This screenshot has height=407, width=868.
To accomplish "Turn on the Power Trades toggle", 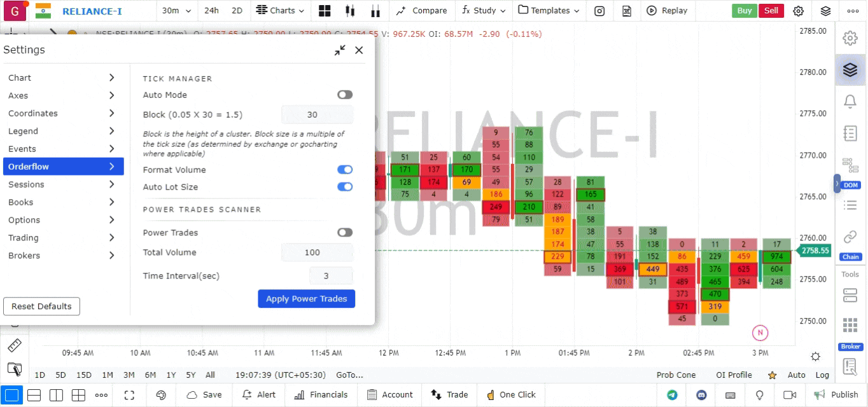I will [x=344, y=233].
